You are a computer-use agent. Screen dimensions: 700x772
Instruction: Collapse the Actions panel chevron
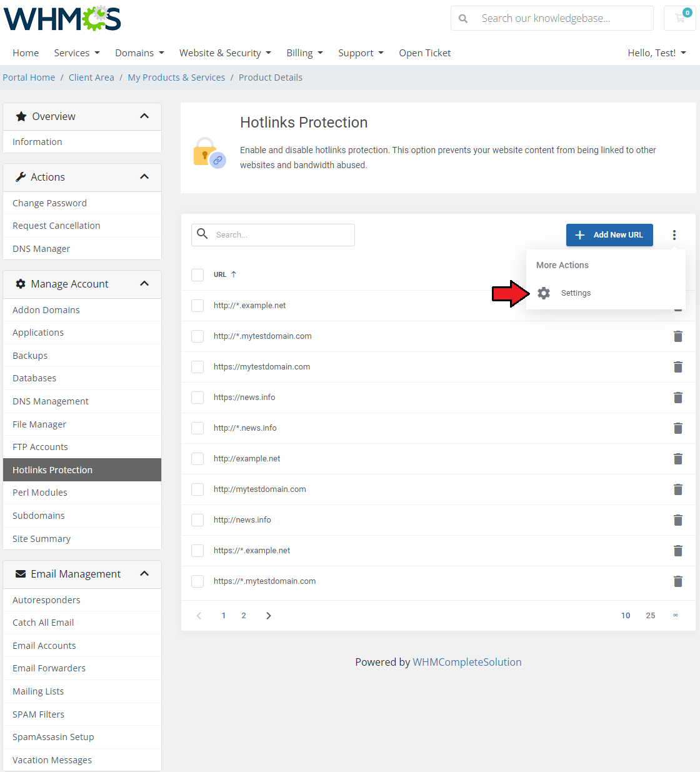pos(144,177)
